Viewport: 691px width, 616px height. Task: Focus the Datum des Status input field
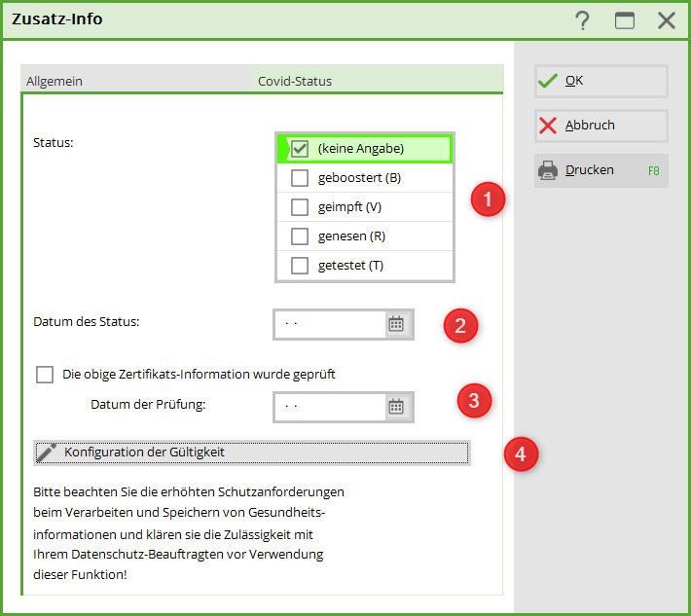pos(329,324)
